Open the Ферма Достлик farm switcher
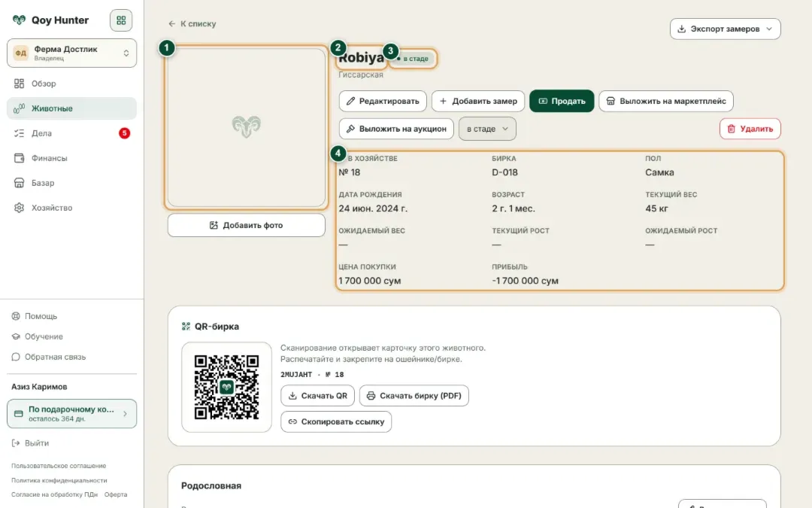This screenshot has width=812, height=508. [x=72, y=53]
